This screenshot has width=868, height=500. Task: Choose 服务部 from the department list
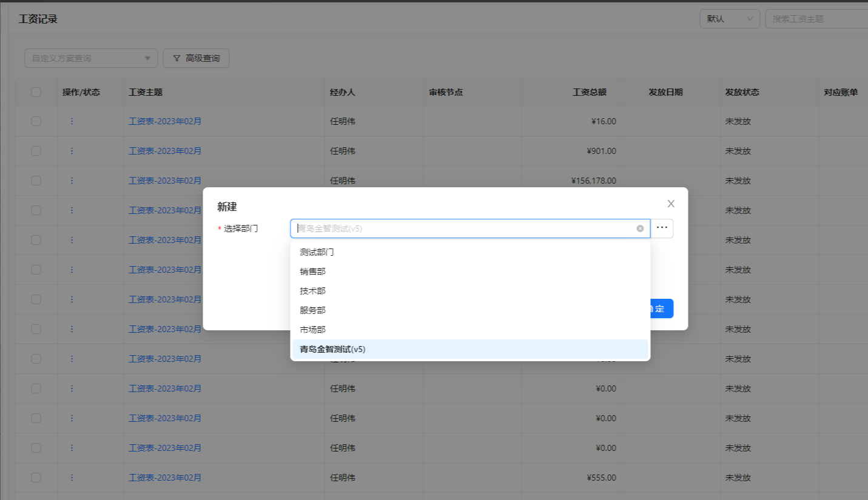click(x=470, y=310)
